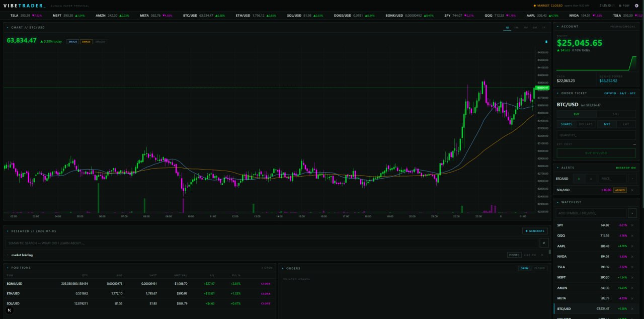Remove NVDA from the watchlist

[632, 257]
